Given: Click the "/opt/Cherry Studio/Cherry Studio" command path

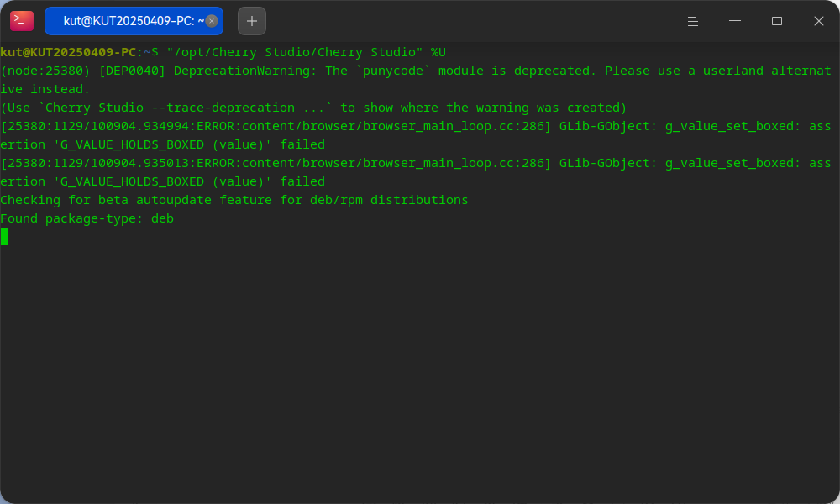Looking at the screenshot, I should [x=295, y=52].
